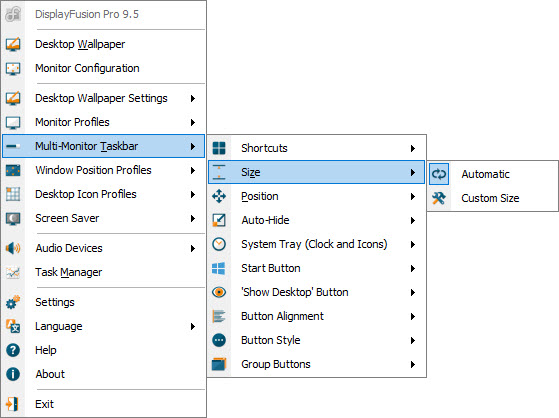559x418 pixels.
Task: Expand Auto-Hide submenu arrow
Action: [413, 220]
